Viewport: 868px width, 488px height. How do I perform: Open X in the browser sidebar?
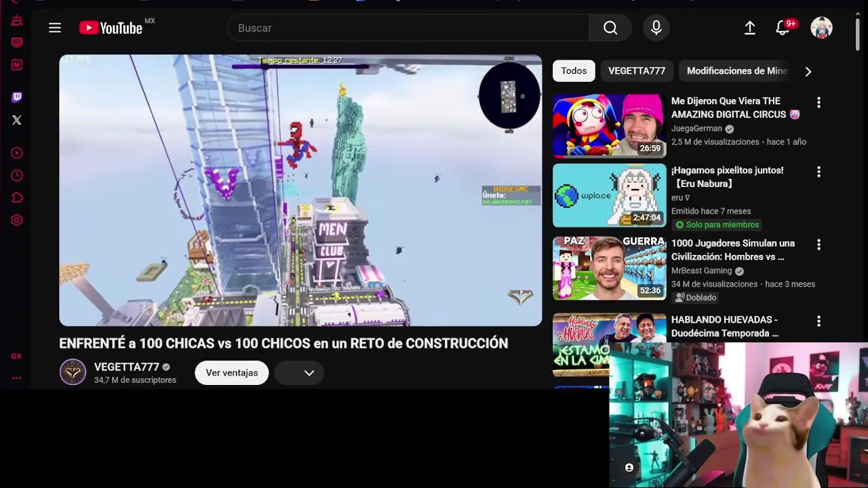tap(17, 120)
